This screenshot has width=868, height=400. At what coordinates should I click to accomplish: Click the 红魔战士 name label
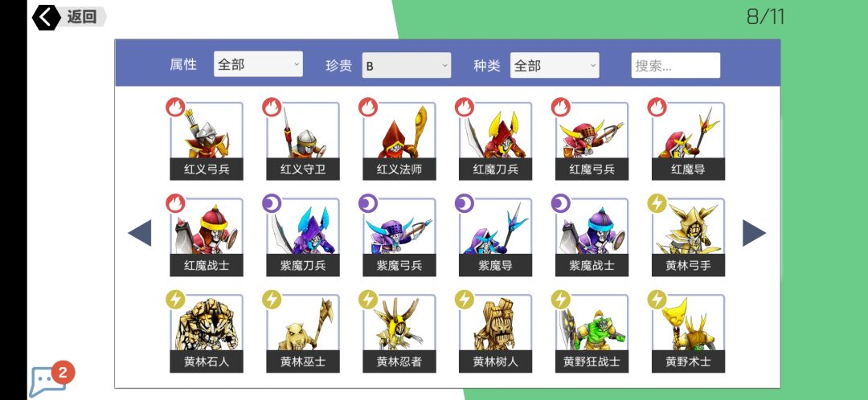click(x=207, y=266)
